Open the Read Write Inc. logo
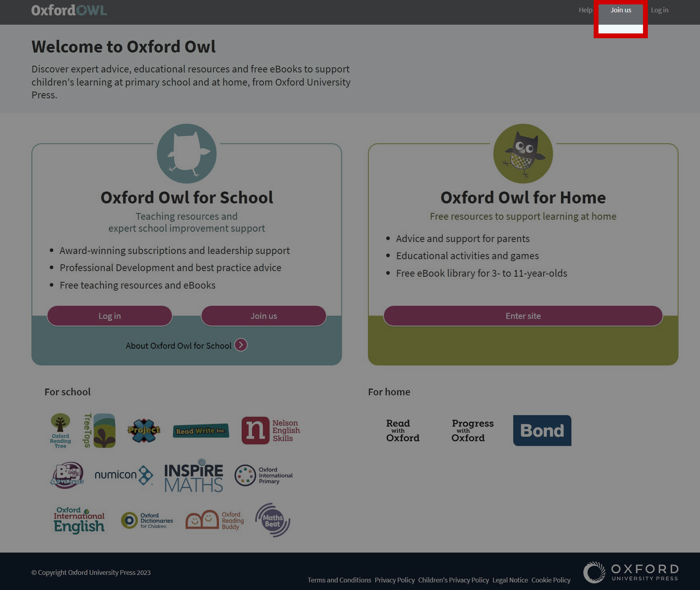 coord(201,431)
